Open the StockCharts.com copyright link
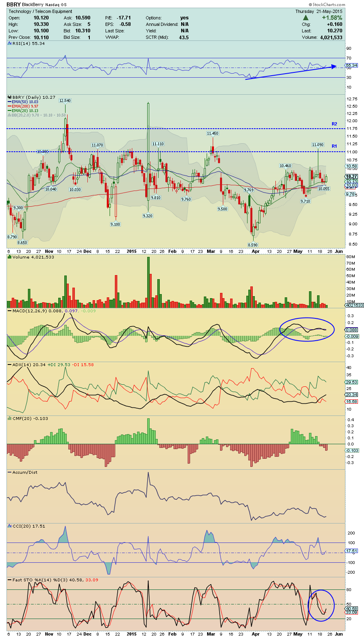Image resolution: width=364 pixels, height=638 pixels. click(x=327, y=4)
